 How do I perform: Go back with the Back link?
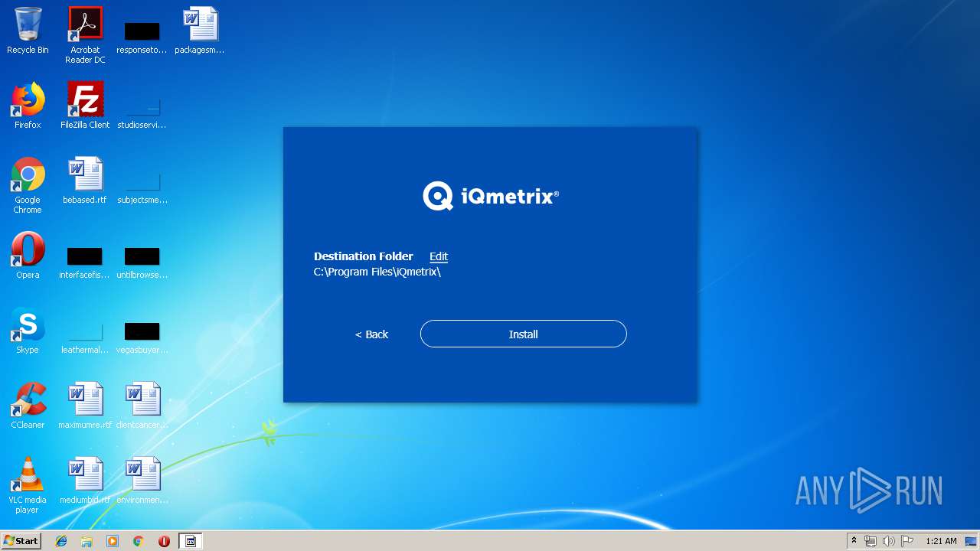pyautogui.click(x=371, y=334)
